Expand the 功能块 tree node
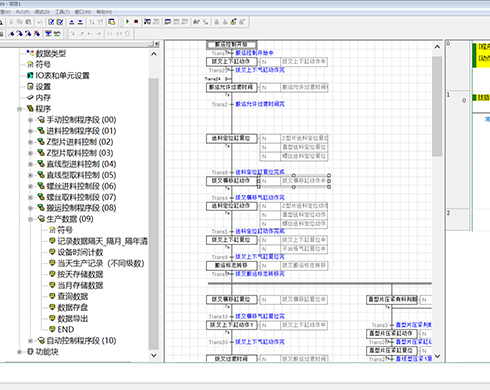The image size is (490, 390). (x=19, y=352)
